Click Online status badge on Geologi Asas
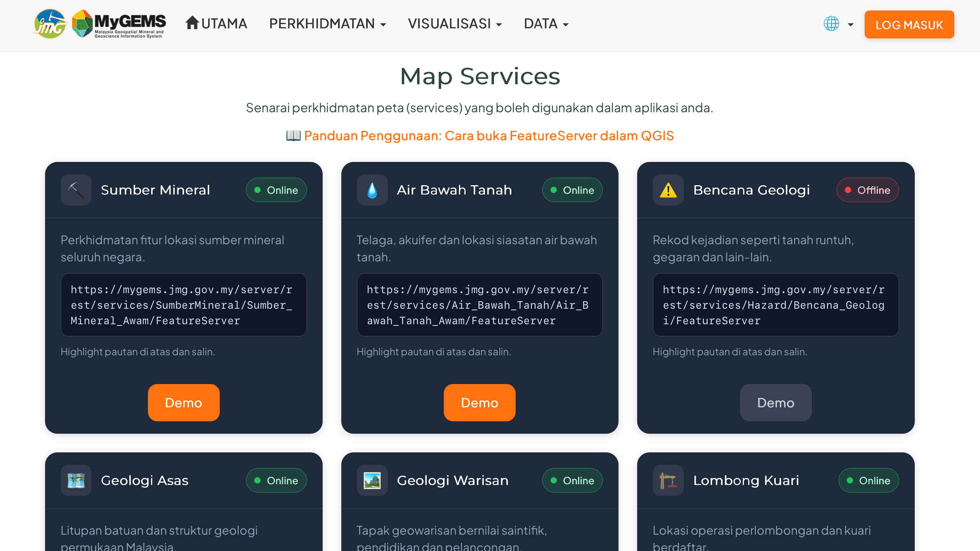The width and height of the screenshot is (980, 551). [x=276, y=480]
